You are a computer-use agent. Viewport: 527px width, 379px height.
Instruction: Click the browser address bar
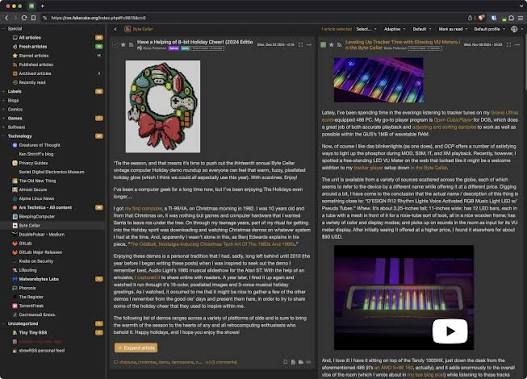tap(255, 18)
